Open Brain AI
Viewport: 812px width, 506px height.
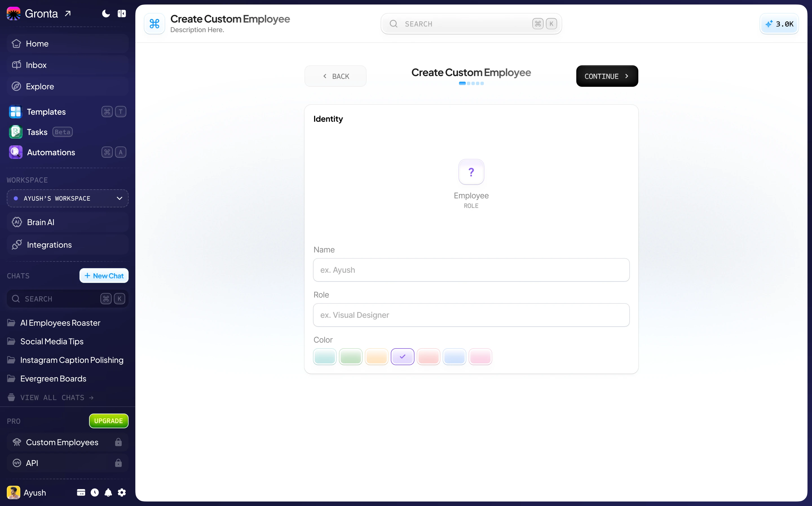point(68,222)
